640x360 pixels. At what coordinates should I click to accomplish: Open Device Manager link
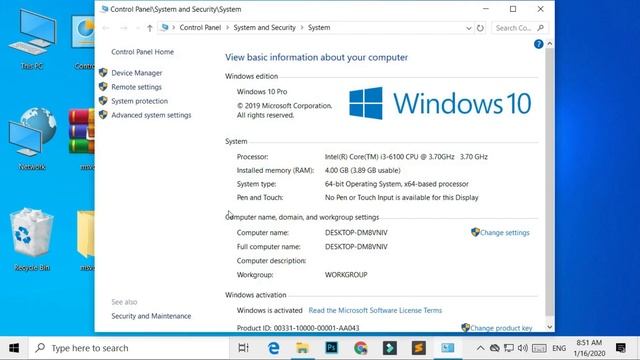click(x=136, y=73)
